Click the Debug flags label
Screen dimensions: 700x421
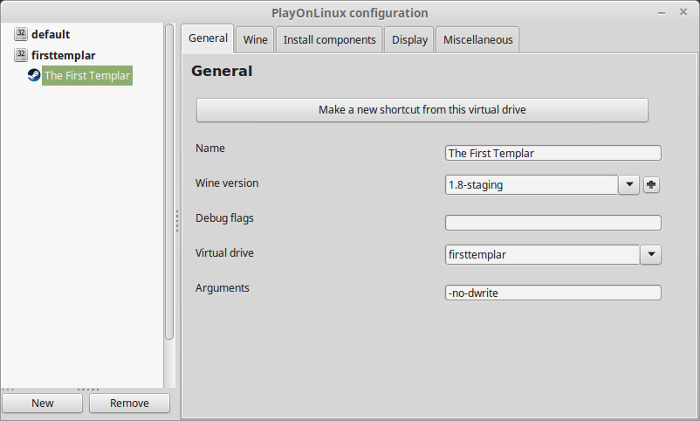(224, 218)
